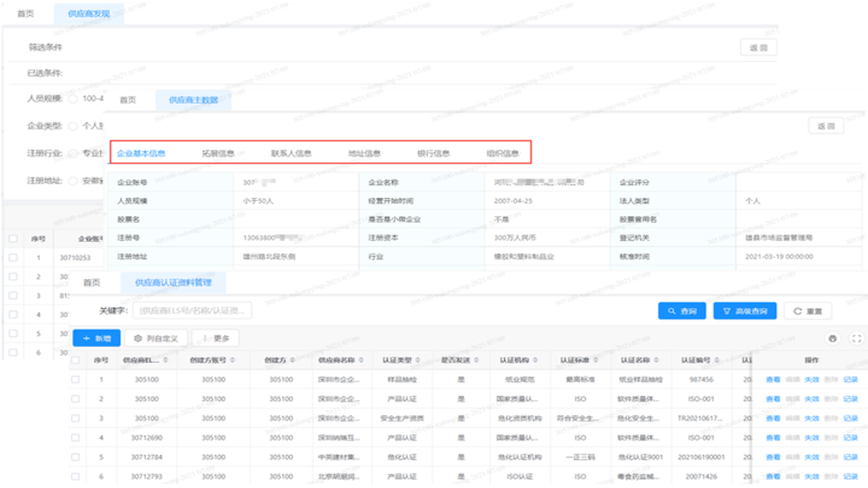Click the 企业基本信息 sub-tab
The width and height of the screenshot is (868, 488).
(x=141, y=153)
